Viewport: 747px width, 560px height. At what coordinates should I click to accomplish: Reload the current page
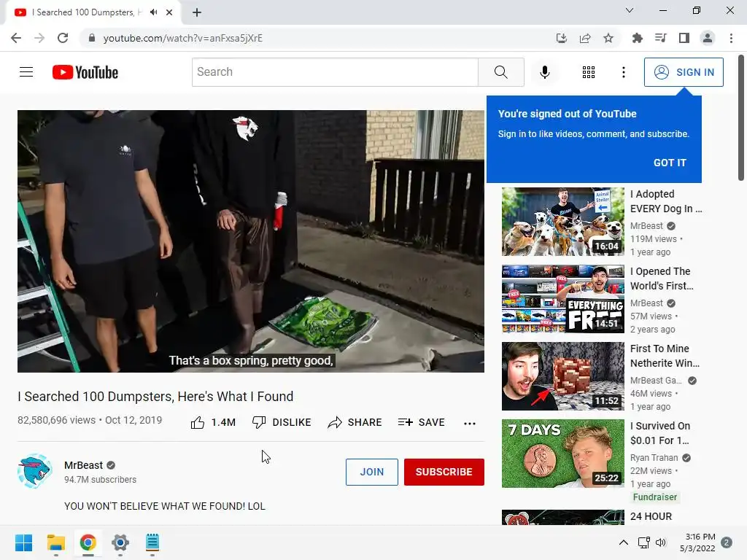coord(63,38)
